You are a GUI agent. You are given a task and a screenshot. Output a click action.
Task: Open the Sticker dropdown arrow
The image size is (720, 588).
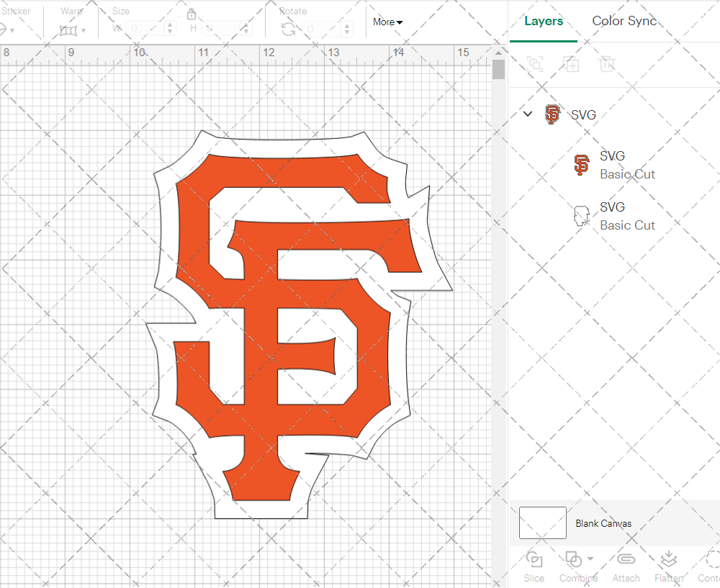pos(12,31)
